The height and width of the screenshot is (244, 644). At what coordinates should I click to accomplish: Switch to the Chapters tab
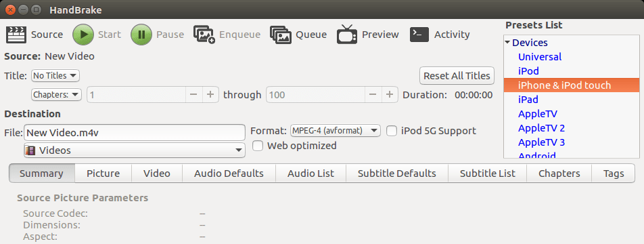pos(559,174)
